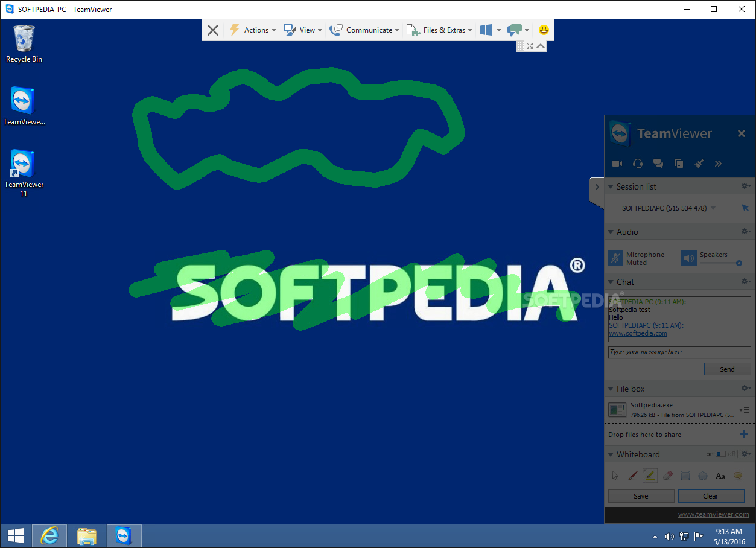Select the whiteboard rectangle tool
The width and height of the screenshot is (756, 548).
[x=685, y=476]
